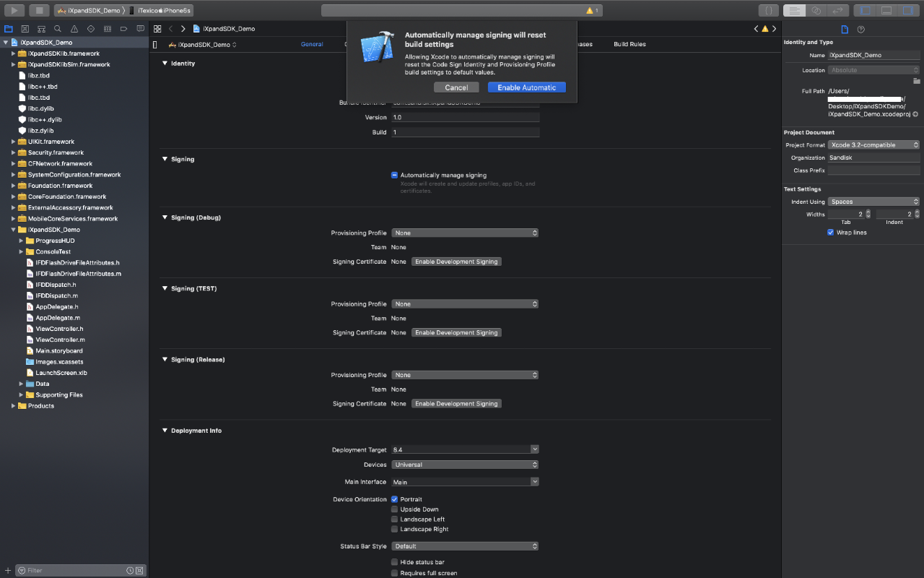924x578 pixels.
Task: Open the iXpandSDK_Demo scheme selector
Action: click(88, 11)
